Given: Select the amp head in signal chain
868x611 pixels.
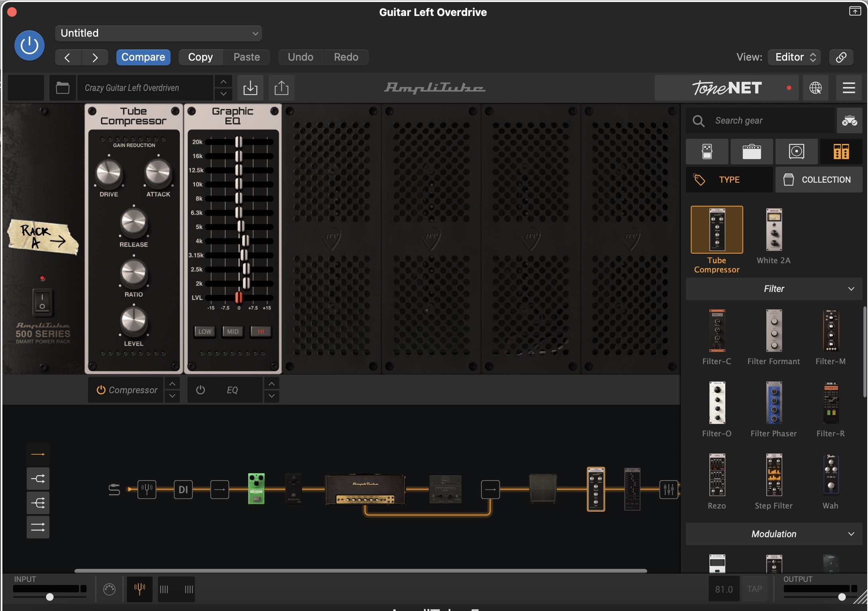Looking at the screenshot, I should click(x=365, y=489).
